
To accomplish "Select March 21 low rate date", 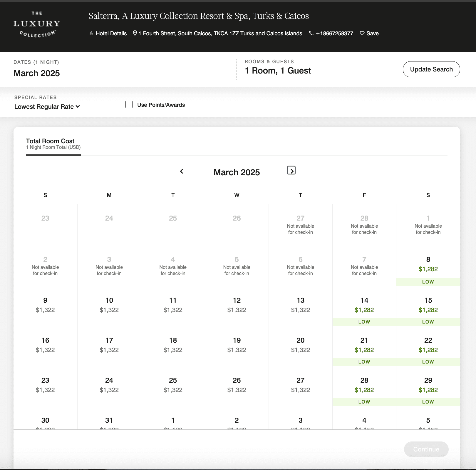I will (x=364, y=346).
